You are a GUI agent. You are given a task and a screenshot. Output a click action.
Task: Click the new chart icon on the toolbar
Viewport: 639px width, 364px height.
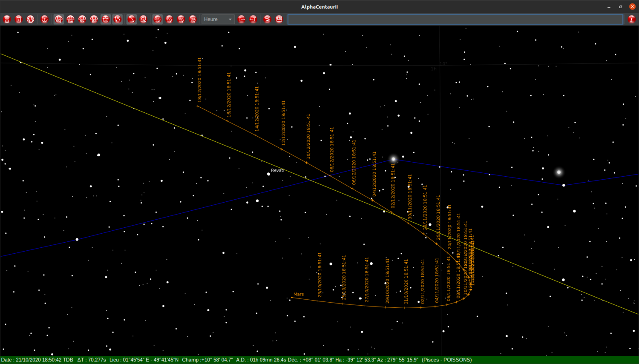pos(6,19)
